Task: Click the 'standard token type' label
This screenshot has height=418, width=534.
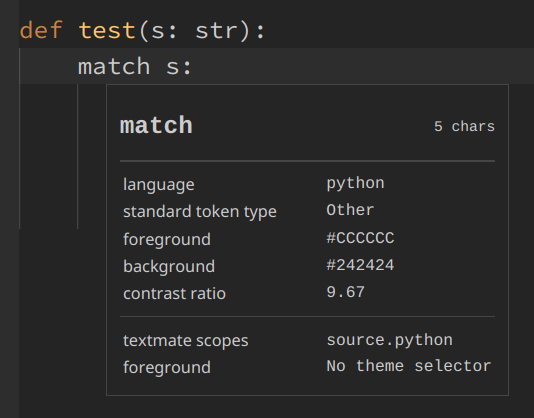Action: [x=200, y=212]
